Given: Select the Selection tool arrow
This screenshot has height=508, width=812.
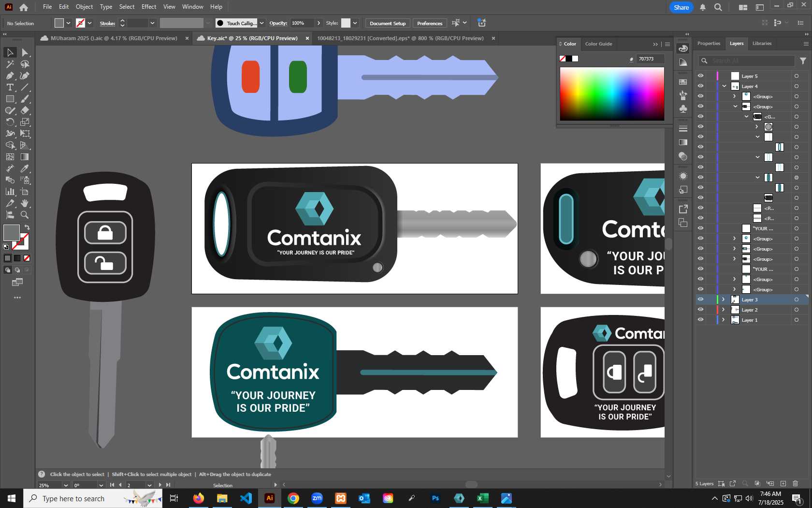Looking at the screenshot, I should click(x=10, y=52).
